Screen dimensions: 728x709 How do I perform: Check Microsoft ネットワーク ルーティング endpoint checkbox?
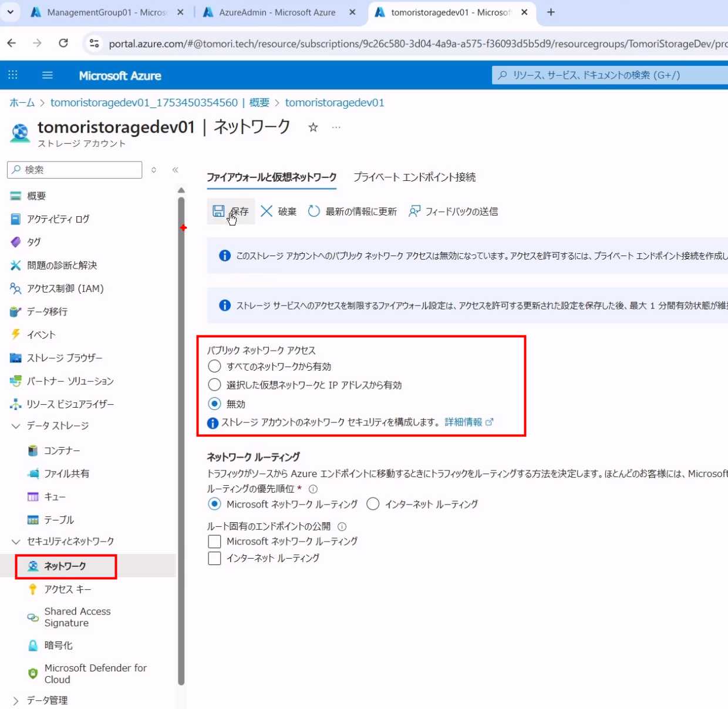click(x=215, y=541)
